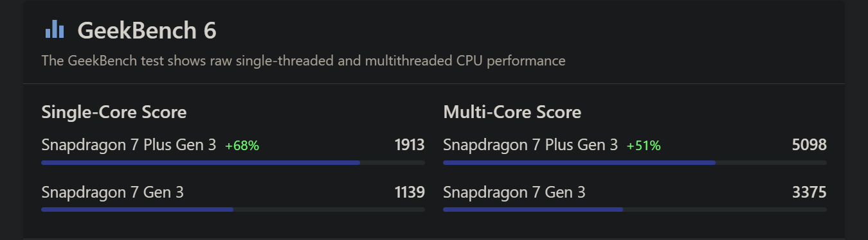Viewport: 868px width, 240px height.
Task: Select the GeekBench 6 heading
Action: point(147,30)
